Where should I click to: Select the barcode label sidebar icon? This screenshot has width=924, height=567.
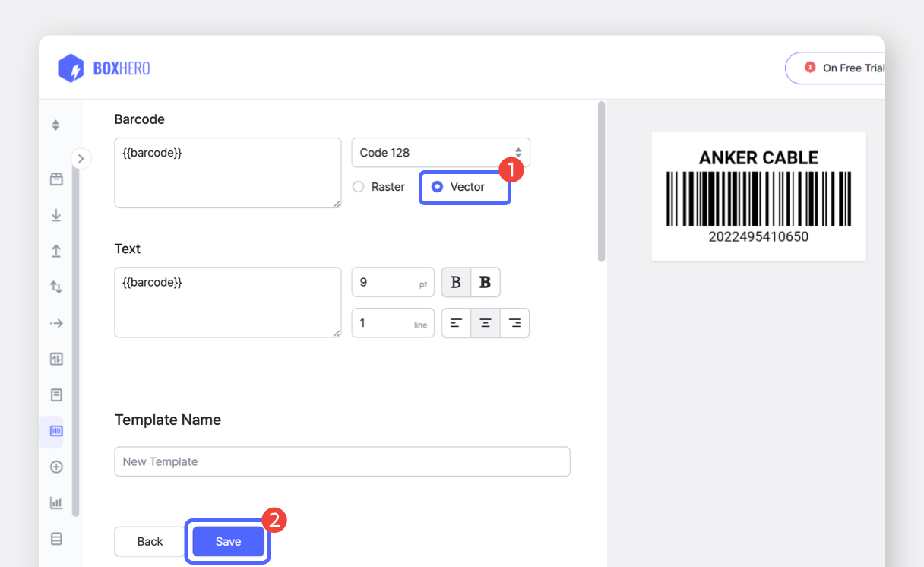(56, 431)
